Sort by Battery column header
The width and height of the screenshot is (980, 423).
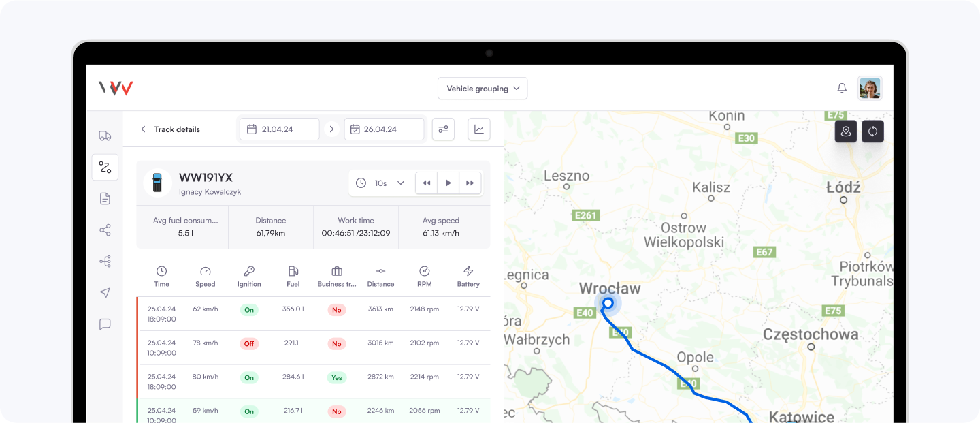(x=468, y=277)
